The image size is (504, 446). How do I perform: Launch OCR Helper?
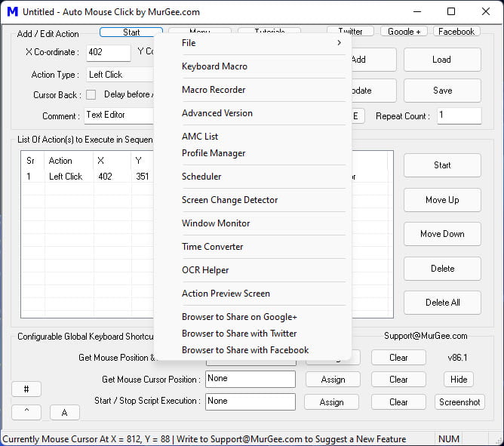(252, 270)
